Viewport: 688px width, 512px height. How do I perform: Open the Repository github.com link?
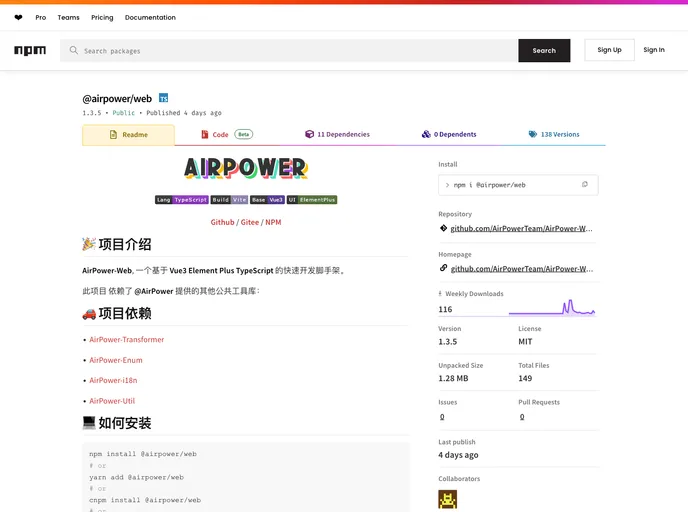[x=521, y=229]
